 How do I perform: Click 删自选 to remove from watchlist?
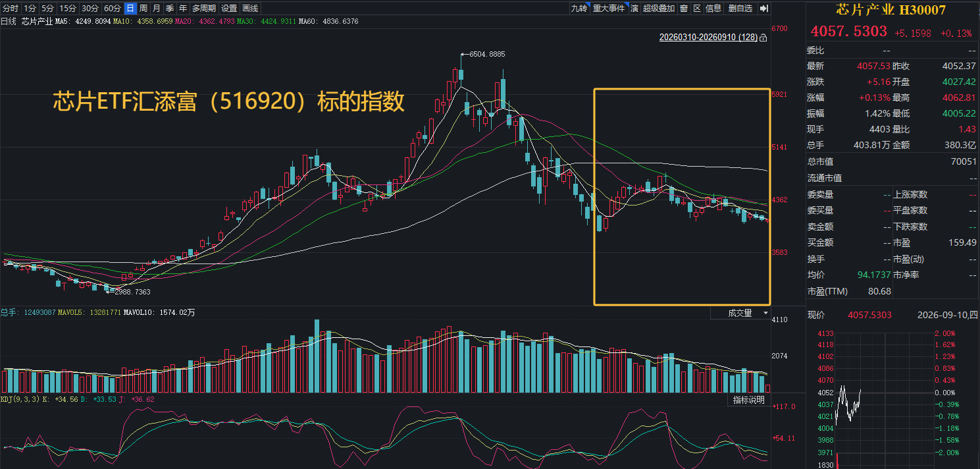(x=740, y=9)
